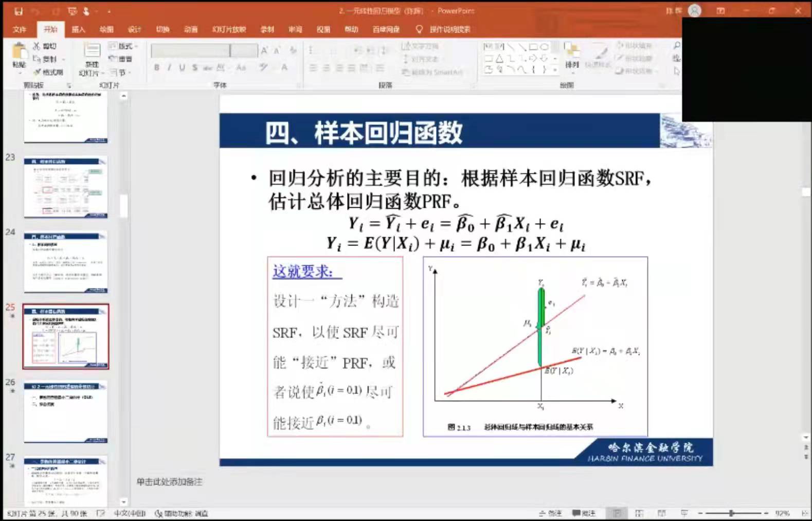The width and height of the screenshot is (812, 521).
Task: Select the rectangle shape in shapes gallery
Action: pos(533,47)
